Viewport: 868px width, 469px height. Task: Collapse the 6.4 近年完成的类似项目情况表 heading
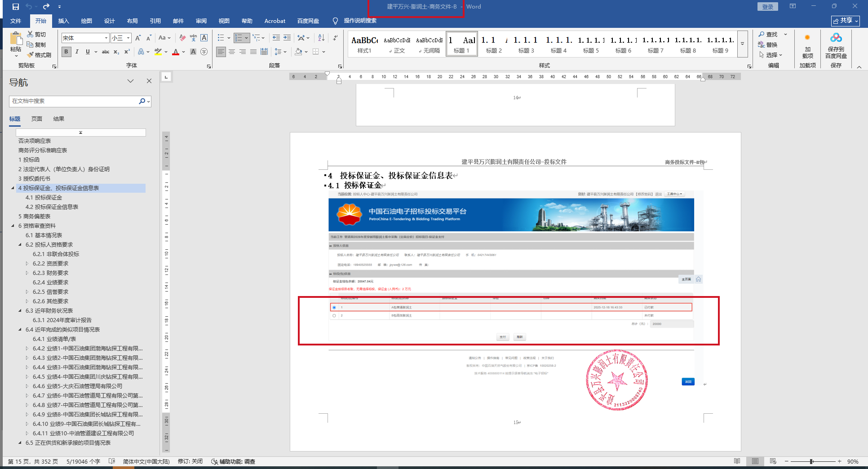tap(20, 330)
